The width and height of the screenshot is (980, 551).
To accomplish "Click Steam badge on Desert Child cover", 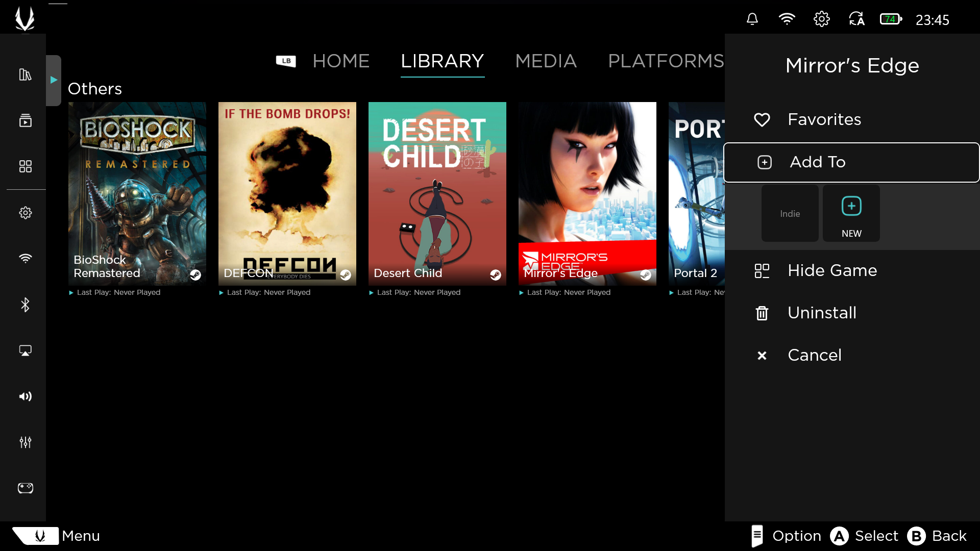I will pyautogui.click(x=496, y=275).
